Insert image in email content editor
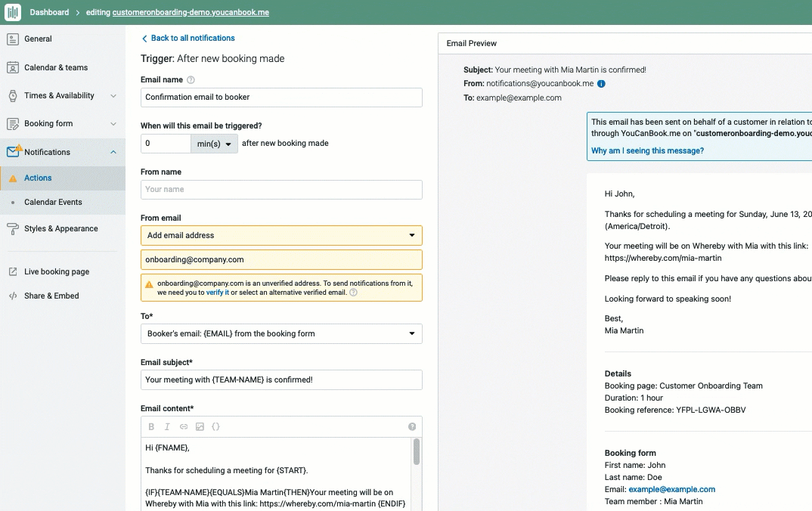The height and width of the screenshot is (511, 812). [200, 426]
